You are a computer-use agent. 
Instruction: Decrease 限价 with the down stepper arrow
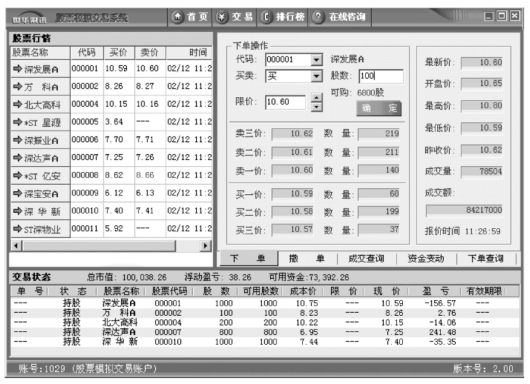[x=316, y=107]
